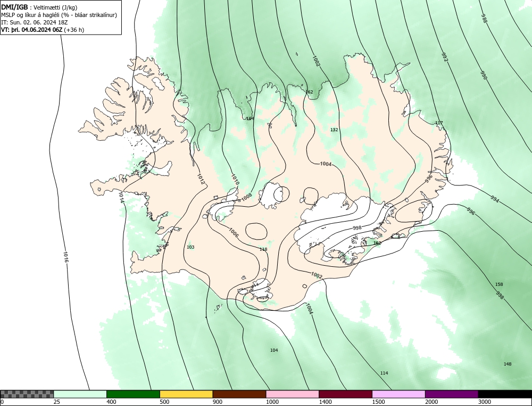532x406 pixels.
Task: Click the map value '114'
Action: (384, 373)
